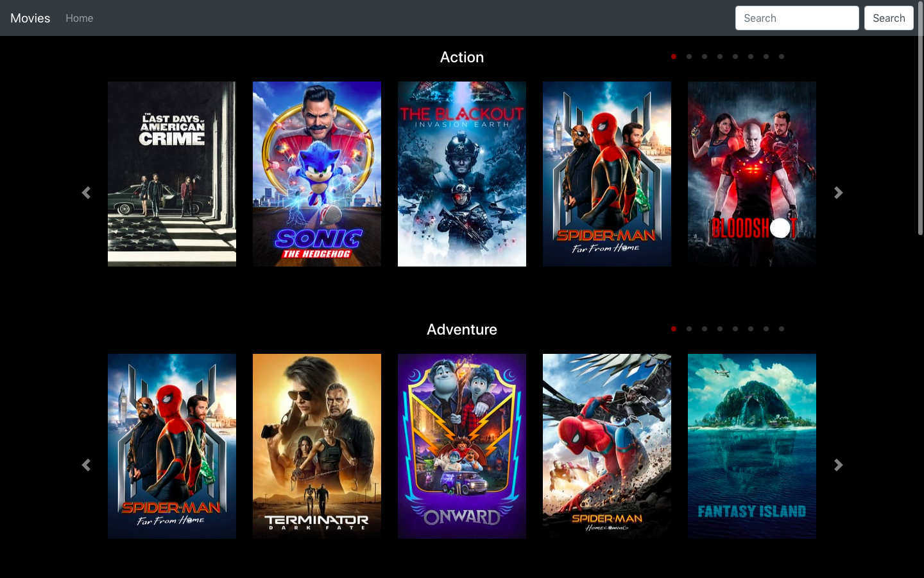This screenshot has height=578, width=924.
Task: Click the Action carousel previous arrow
Action: coord(86,193)
